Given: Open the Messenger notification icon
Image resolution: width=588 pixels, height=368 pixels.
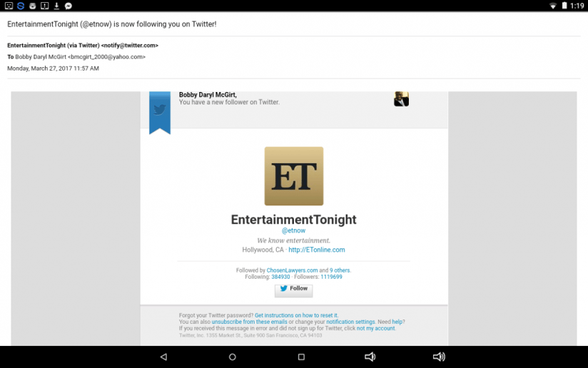Looking at the screenshot, I should (x=69, y=6).
